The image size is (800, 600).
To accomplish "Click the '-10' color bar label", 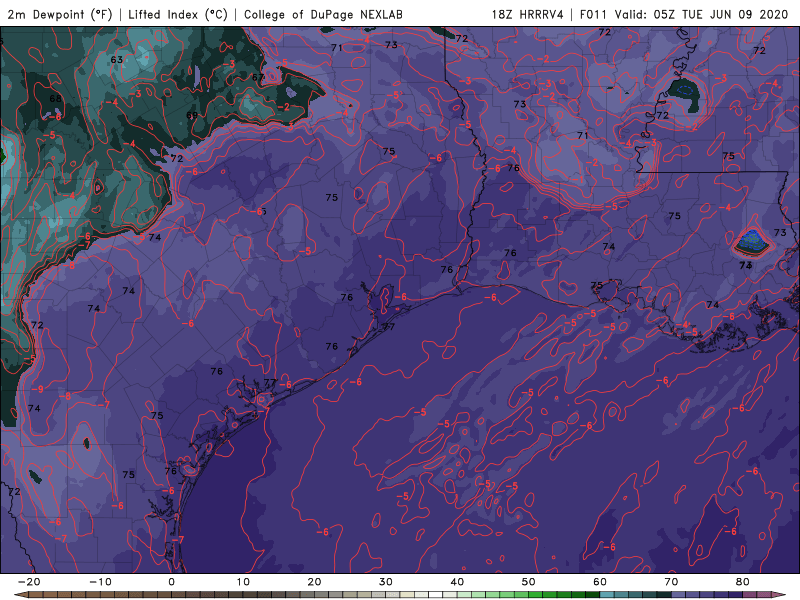I will click(100, 582).
